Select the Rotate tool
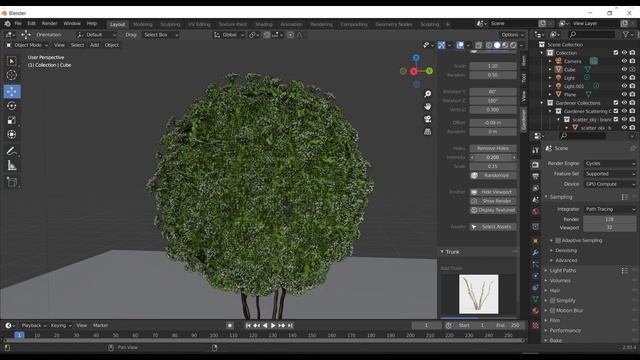Image resolution: width=640 pixels, height=360 pixels. click(12, 106)
